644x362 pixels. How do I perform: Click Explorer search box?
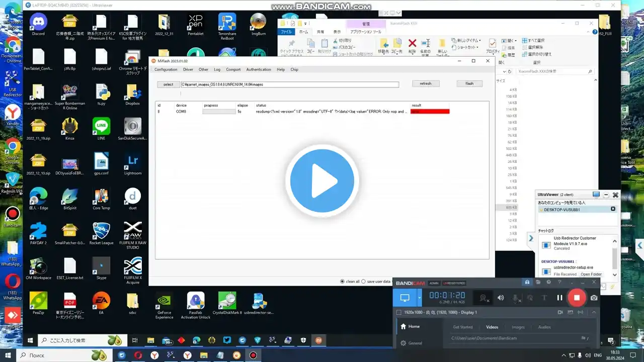[x=555, y=71]
